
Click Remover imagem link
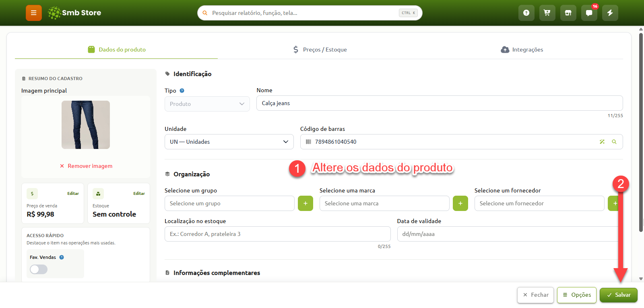point(86,166)
